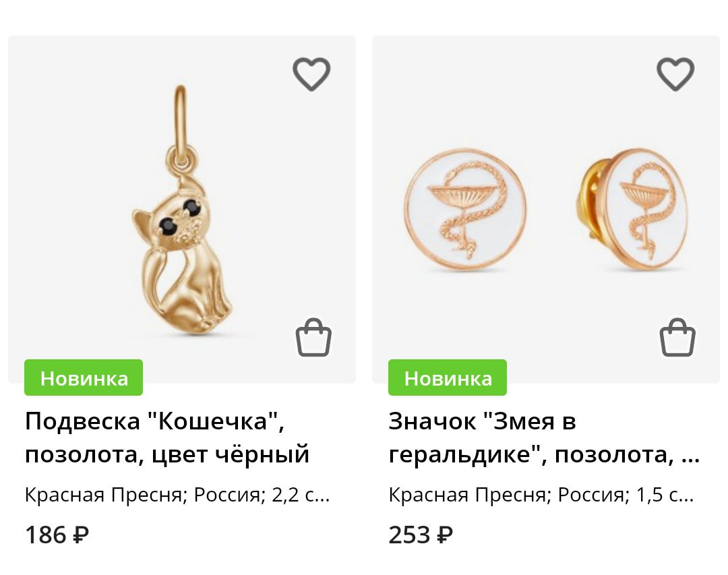This screenshot has height=575, width=728.
Task: Click the Новинка label on the cat pendant
Action: (84, 377)
